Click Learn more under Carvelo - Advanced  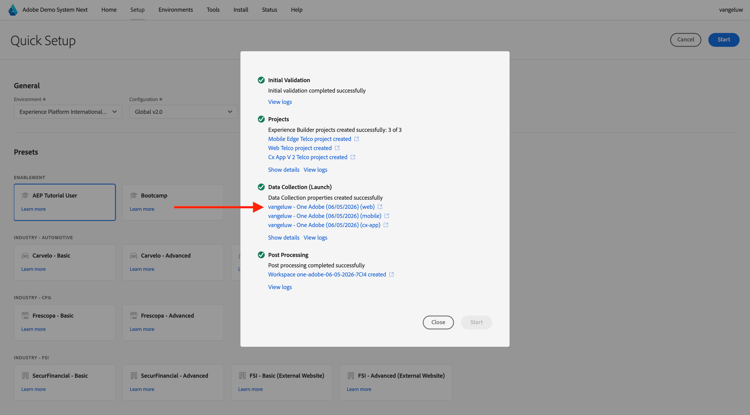tap(142, 269)
